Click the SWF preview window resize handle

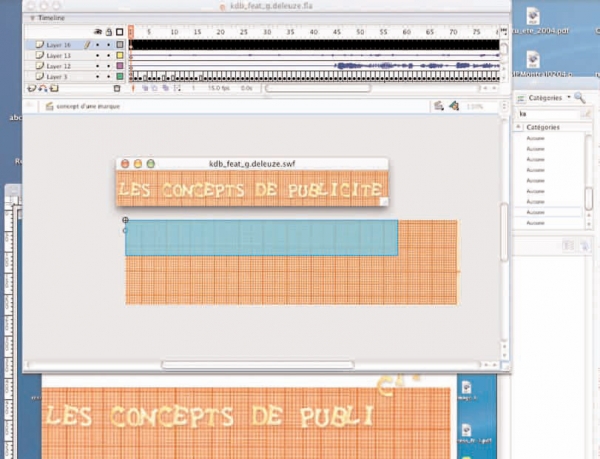[x=384, y=202]
